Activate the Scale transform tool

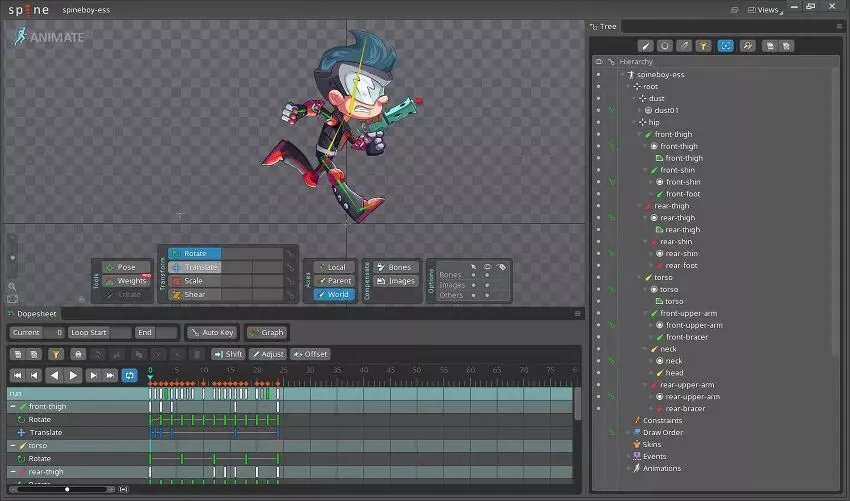(x=194, y=281)
